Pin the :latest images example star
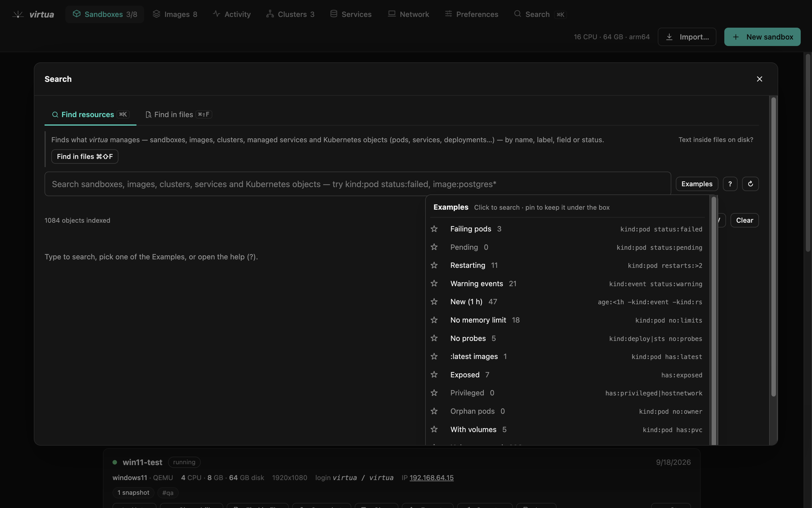The height and width of the screenshot is (508, 812). point(434,356)
